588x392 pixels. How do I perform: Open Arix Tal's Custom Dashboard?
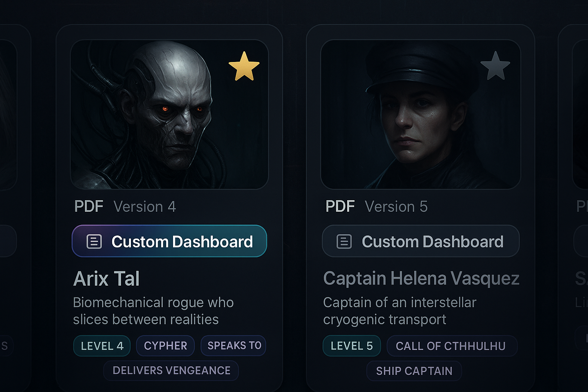(182, 242)
